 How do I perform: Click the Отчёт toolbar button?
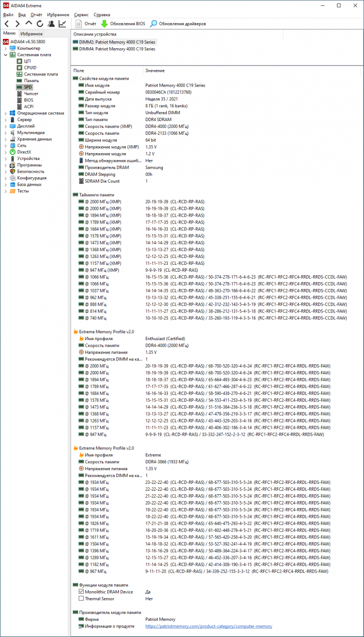click(86, 24)
